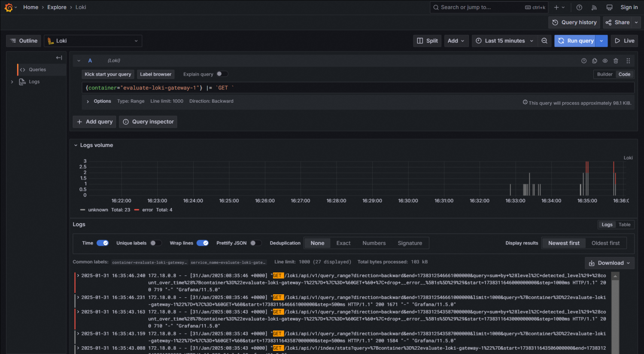644x354 pixels.
Task: Hide query A results via eye icon
Action: coord(605,61)
